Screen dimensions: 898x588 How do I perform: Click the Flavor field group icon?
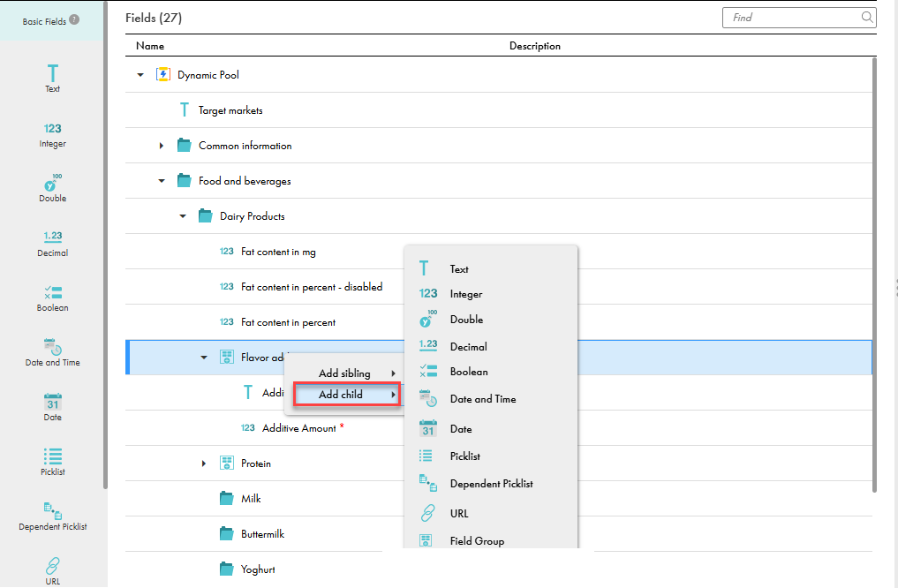click(227, 358)
